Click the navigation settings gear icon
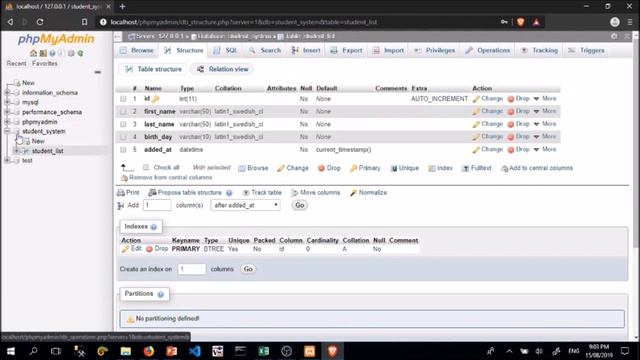This screenshot has width=640, height=360. pos(71,53)
